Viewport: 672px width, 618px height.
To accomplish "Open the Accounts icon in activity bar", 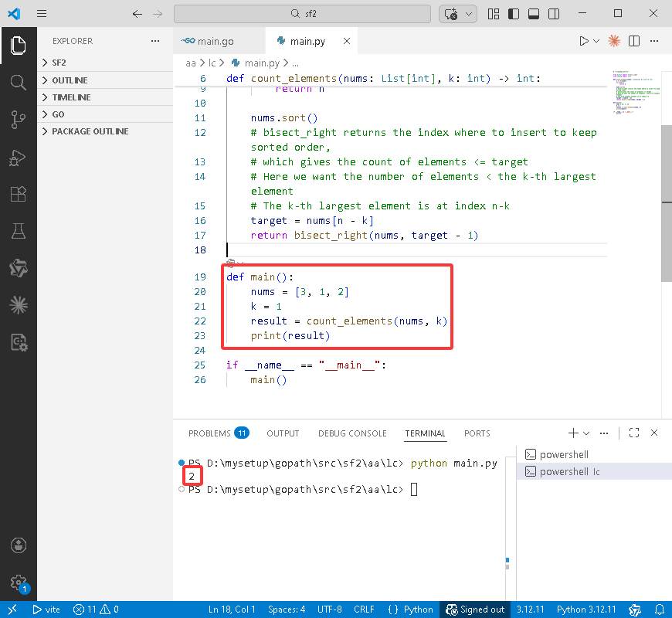I will (18, 545).
